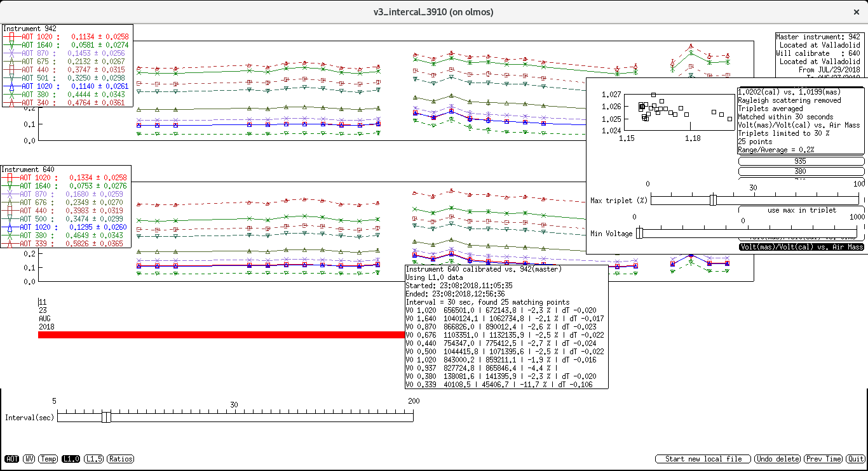Click square marker for Instrument 942 AOT 440
Viewport: 868px width, 471px height.
pos(11,70)
